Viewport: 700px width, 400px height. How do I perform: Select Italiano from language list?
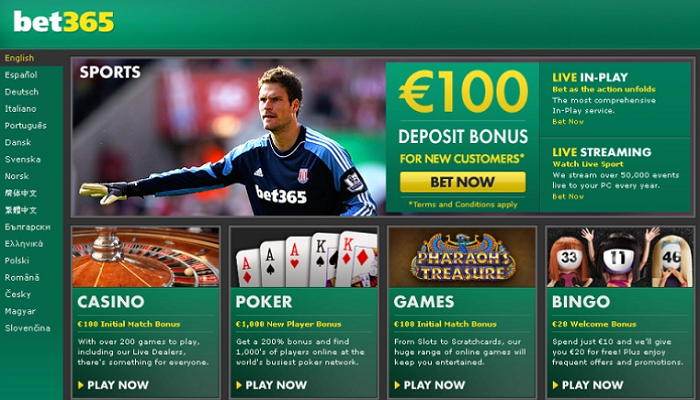click(21, 109)
